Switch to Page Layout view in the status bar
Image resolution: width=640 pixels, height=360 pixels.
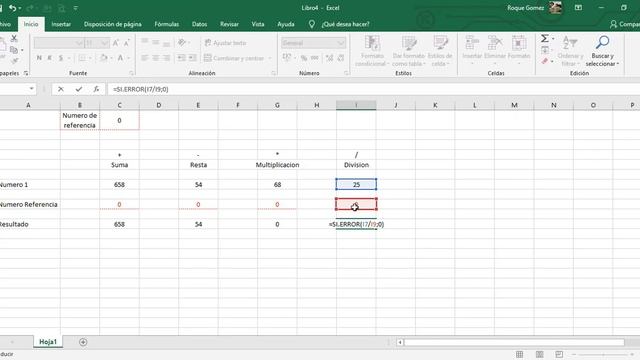coord(539,354)
